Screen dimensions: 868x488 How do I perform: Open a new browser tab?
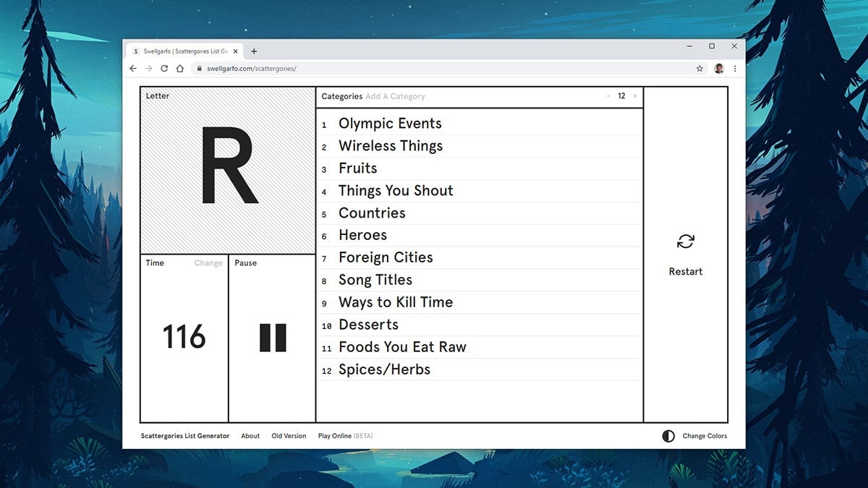(254, 51)
